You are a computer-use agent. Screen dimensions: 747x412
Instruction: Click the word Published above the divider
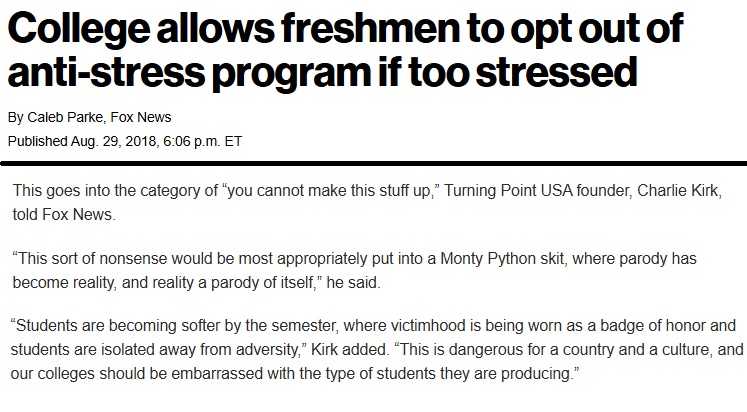point(37,141)
